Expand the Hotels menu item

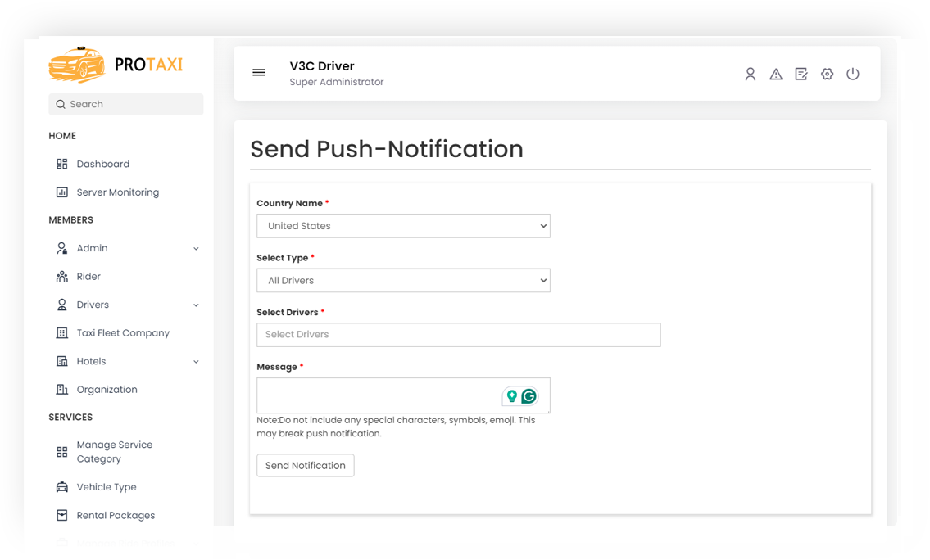(196, 361)
